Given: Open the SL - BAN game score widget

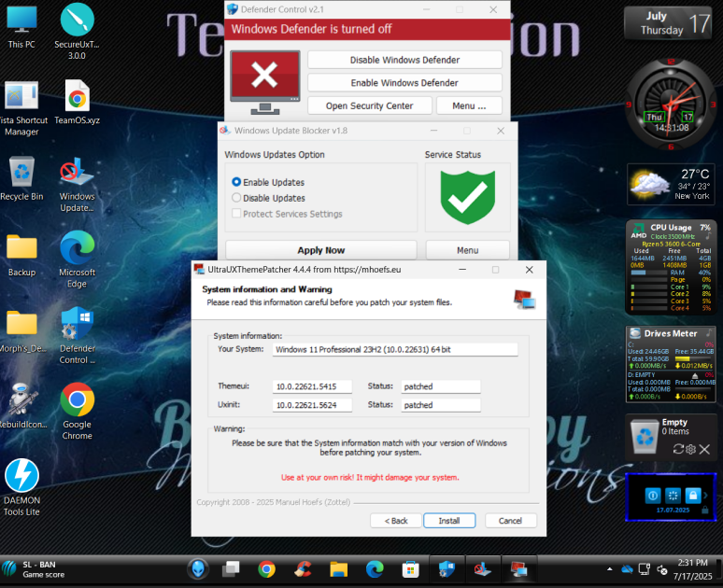Looking at the screenshot, I should (x=34, y=569).
